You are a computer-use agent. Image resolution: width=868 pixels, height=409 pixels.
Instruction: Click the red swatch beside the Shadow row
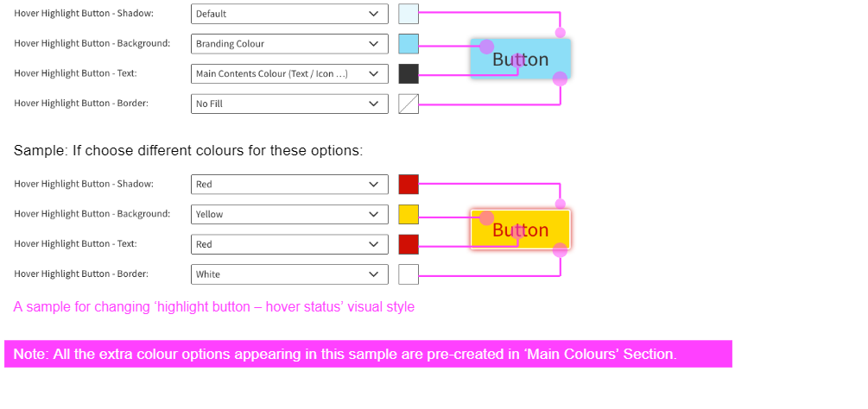[x=409, y=185]
